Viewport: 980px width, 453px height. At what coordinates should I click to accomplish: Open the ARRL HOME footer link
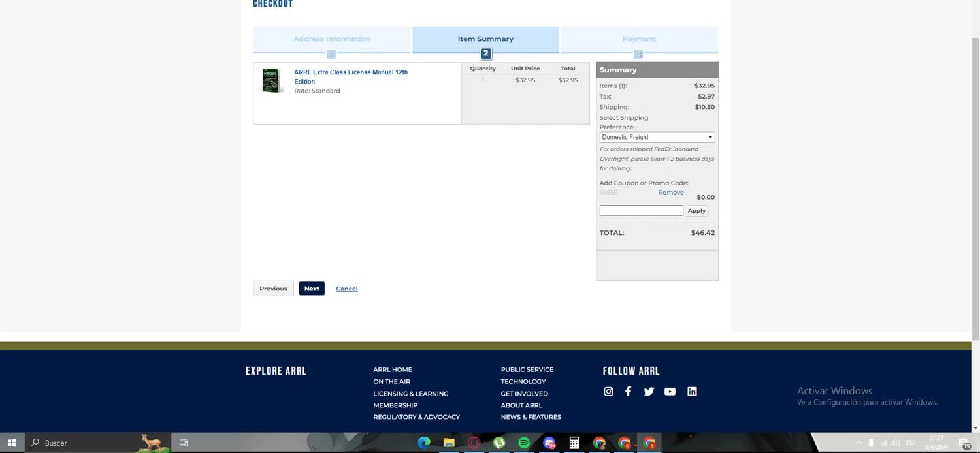tap(393, 369)
